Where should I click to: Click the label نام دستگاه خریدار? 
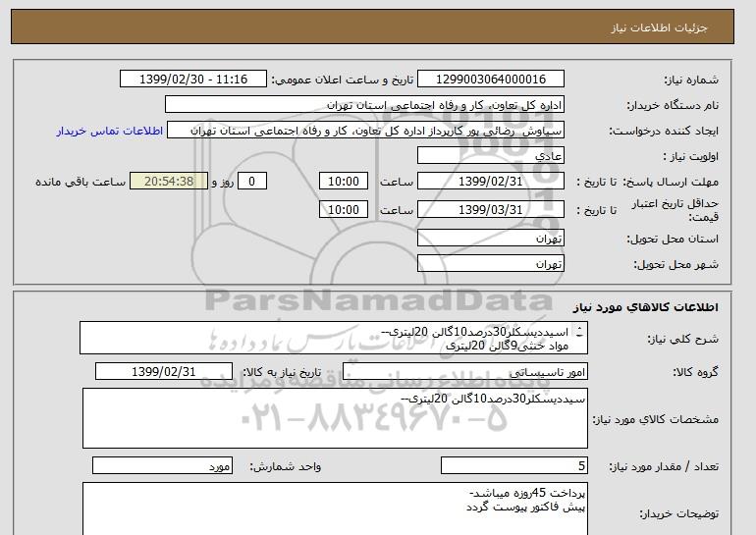coord(673,105)
